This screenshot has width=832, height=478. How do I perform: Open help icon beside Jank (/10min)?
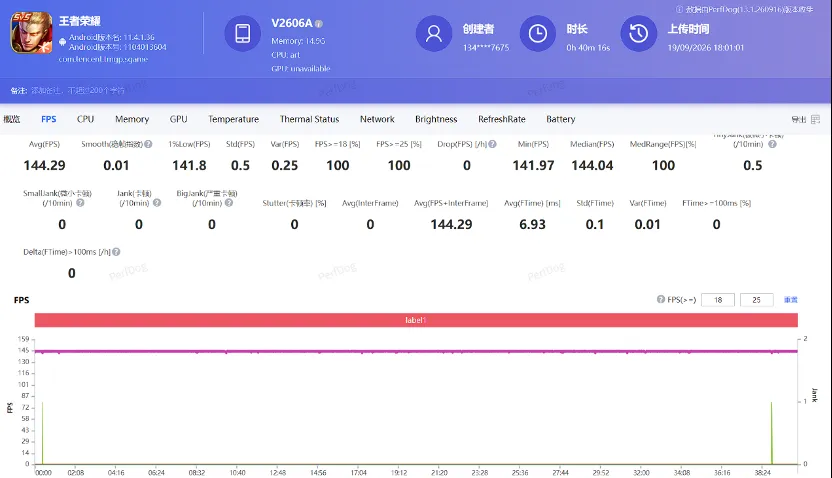pos(157,203)
